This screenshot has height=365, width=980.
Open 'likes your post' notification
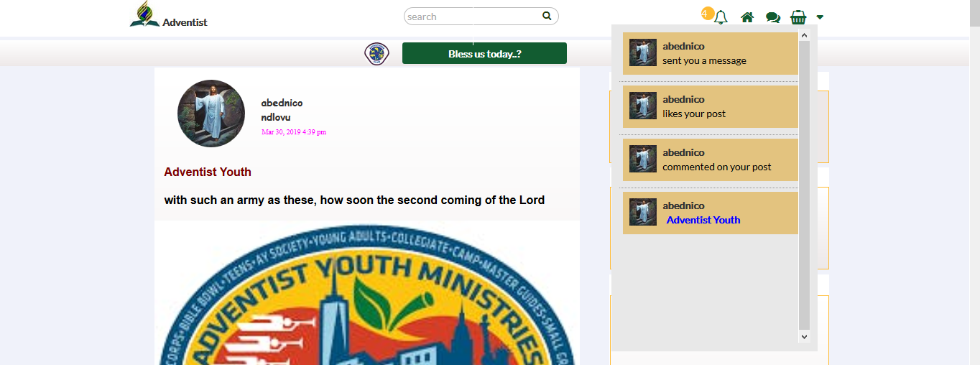tap(711, 106)
